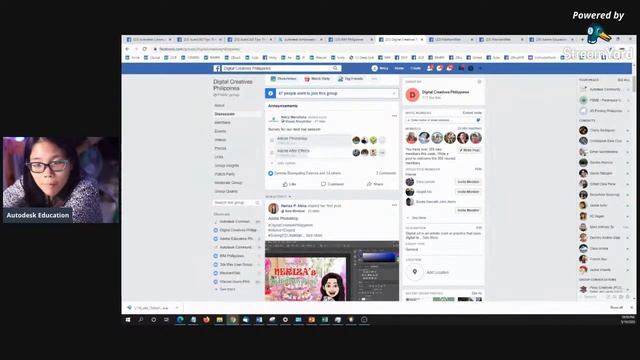Image resolution: width=640 pixels, height=360 pixels.
Task: Open 3ds Max User Group shortcut
Action: (x=237, y=264)
